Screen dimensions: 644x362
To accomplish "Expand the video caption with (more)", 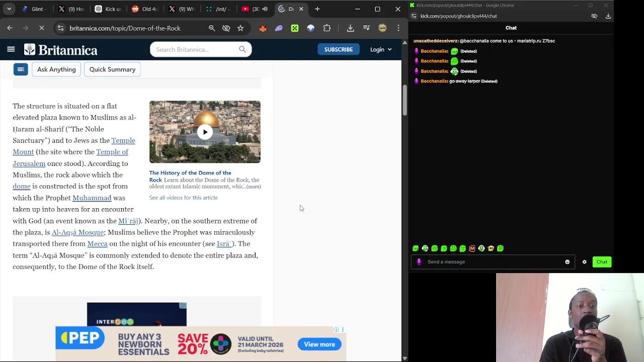I will 253,187.
